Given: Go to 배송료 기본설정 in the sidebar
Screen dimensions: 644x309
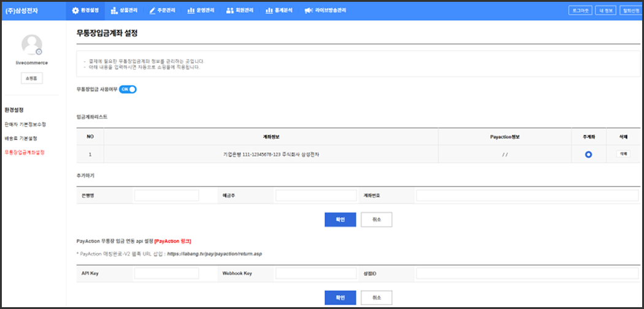Looking at the screenshot, I should pyautogui.click(x=21, y=139).
